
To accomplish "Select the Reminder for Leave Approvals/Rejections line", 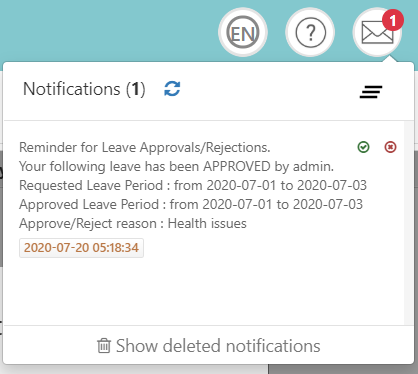I will pyautogui.click(x=145, y=147).
